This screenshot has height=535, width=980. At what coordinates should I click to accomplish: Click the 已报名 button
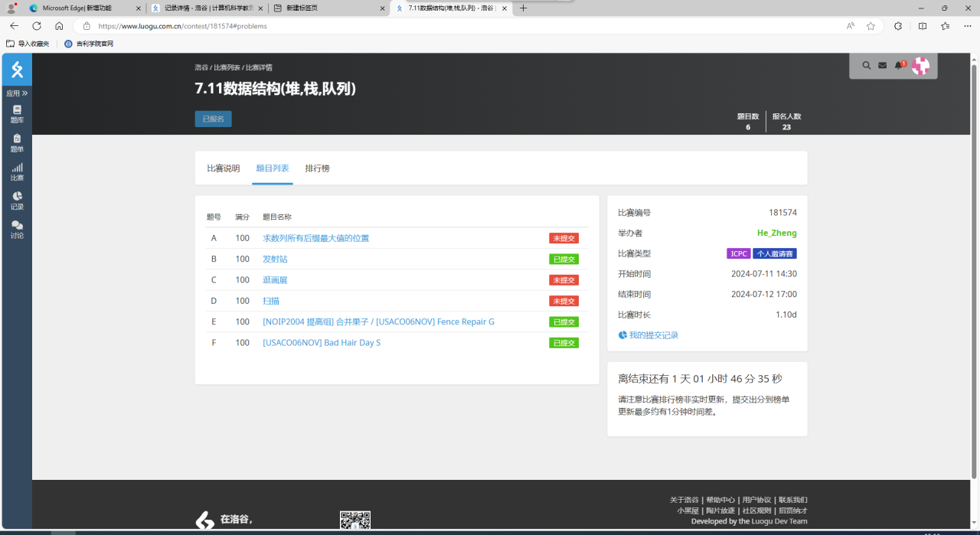pos(213,119)
